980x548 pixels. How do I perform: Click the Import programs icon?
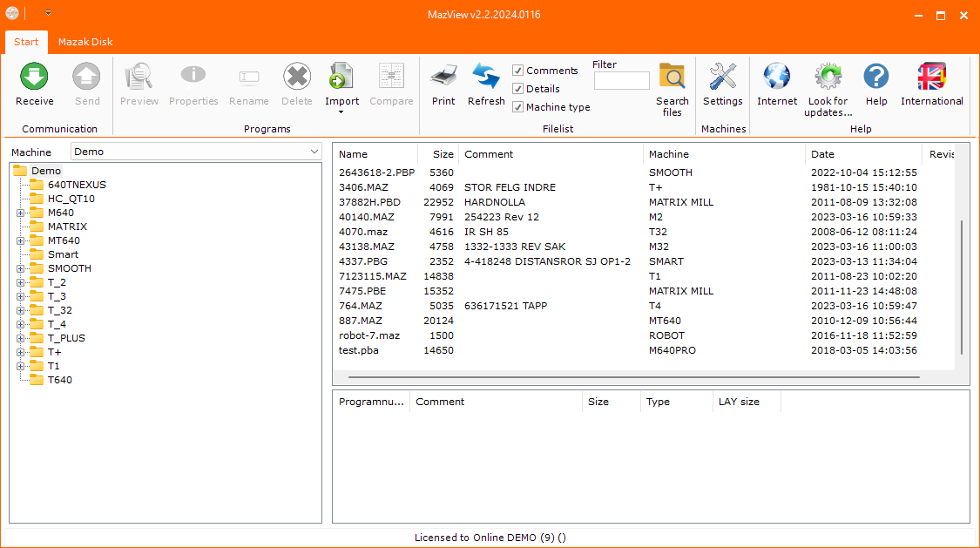coord(341,77)
